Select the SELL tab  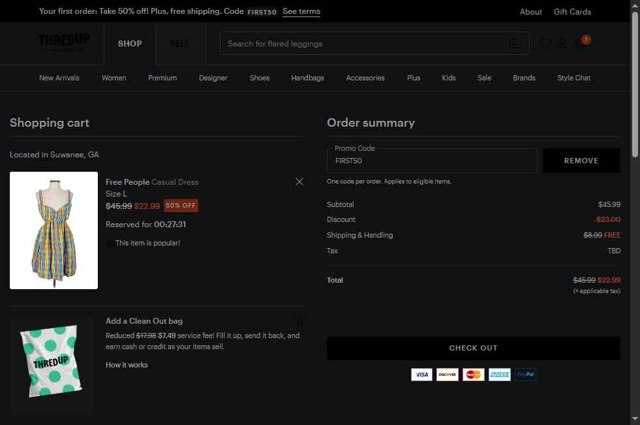[x=179, y=44]
